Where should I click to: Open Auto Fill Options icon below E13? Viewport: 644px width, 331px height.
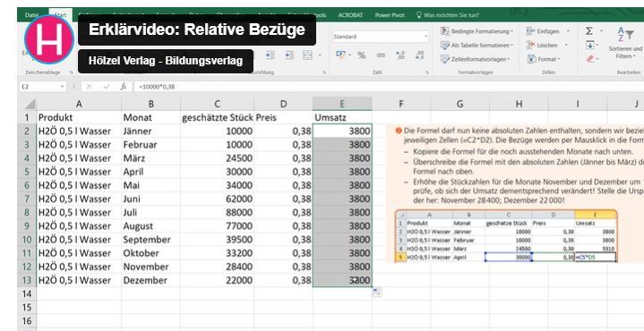376,292
